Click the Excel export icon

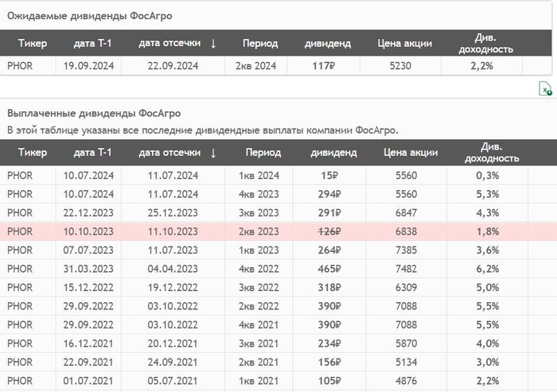(545, 89)
